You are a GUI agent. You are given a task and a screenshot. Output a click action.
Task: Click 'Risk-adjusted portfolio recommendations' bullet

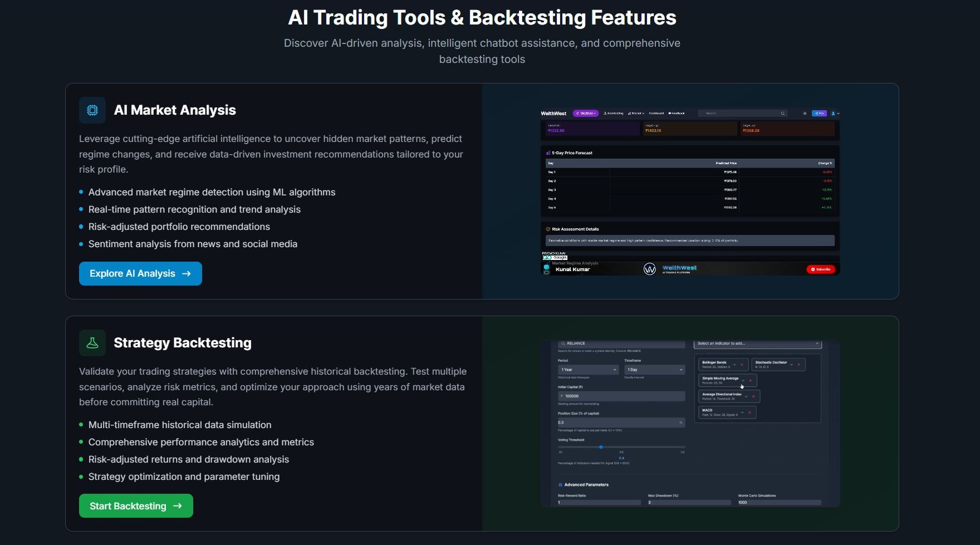point(179,227)
